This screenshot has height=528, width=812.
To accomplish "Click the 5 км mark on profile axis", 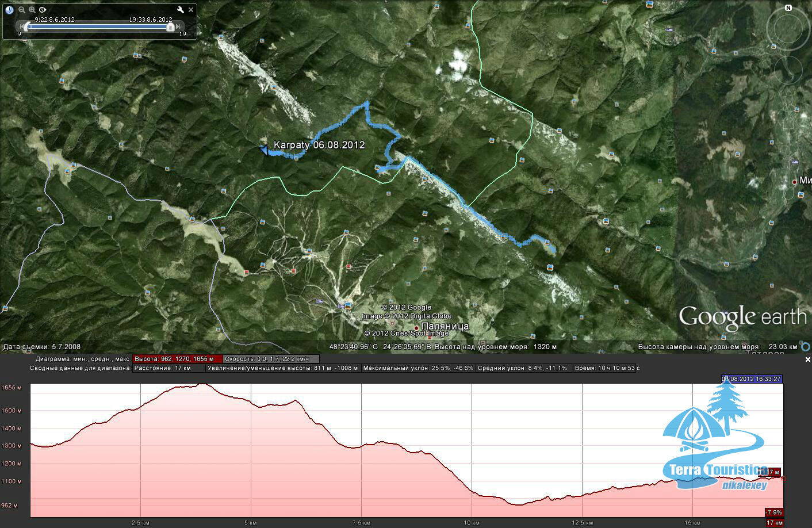I will 251,523.
